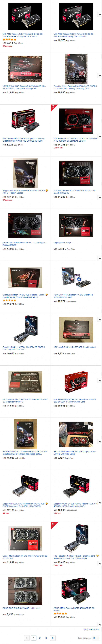Click star rating under first MSI Armor OC listing
This screenshot has height=644, width=102.
pos(9,40)
